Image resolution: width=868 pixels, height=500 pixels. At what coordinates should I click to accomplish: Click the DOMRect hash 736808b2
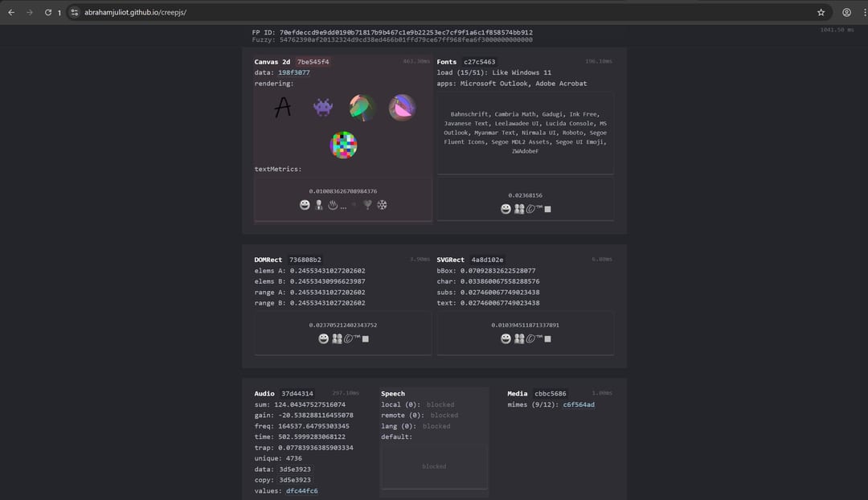coord(305,260)
